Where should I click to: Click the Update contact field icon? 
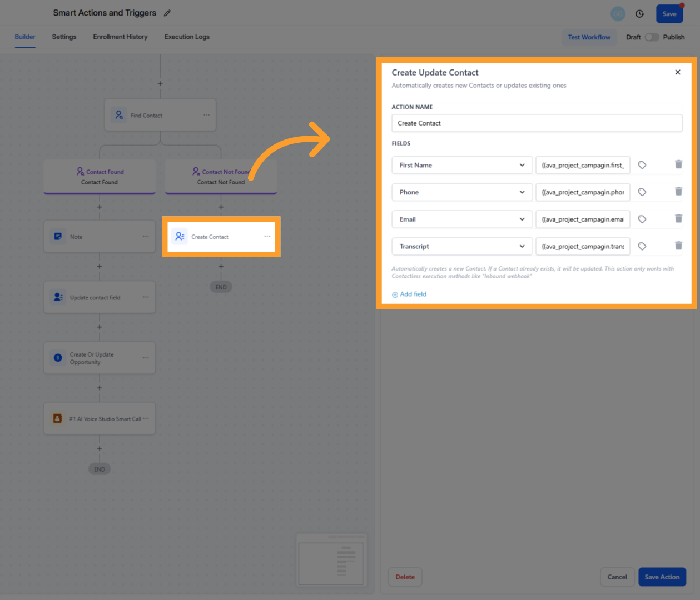pyautogui.click(x=58, y=297)
